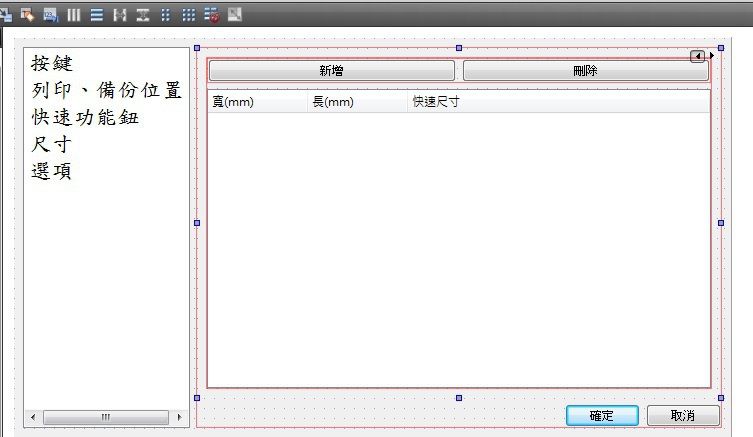Lay out vertically in splitter
The width and height of the screenshot is (753, 437).
[143, 15]
